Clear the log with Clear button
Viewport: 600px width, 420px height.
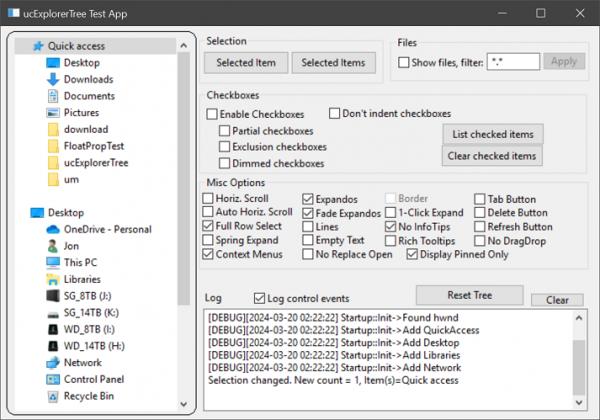tap(558, 300)
